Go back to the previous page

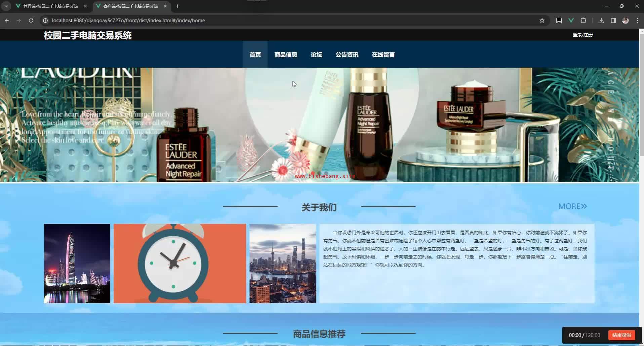coord(7,21)
